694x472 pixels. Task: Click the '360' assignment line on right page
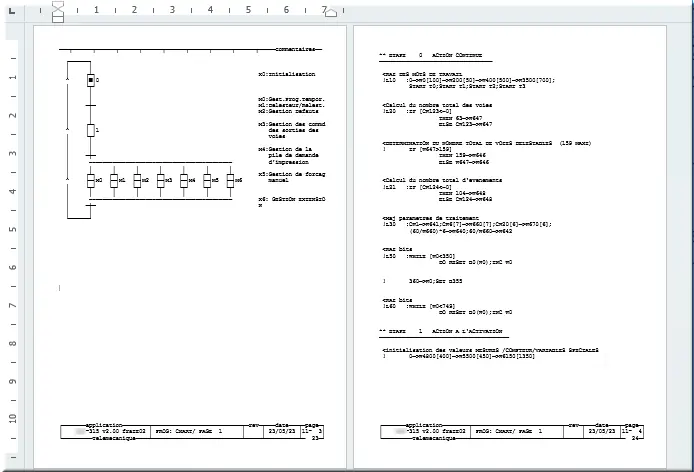(436, 281)
